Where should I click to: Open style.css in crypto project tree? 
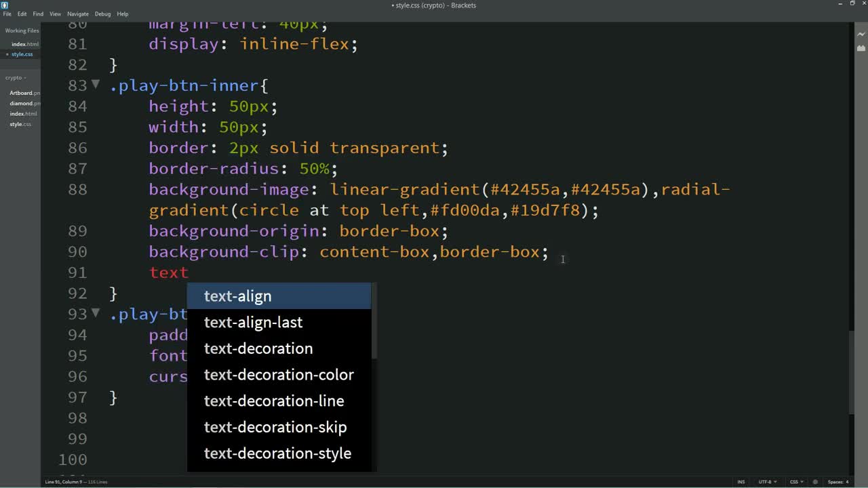(20, 124)
